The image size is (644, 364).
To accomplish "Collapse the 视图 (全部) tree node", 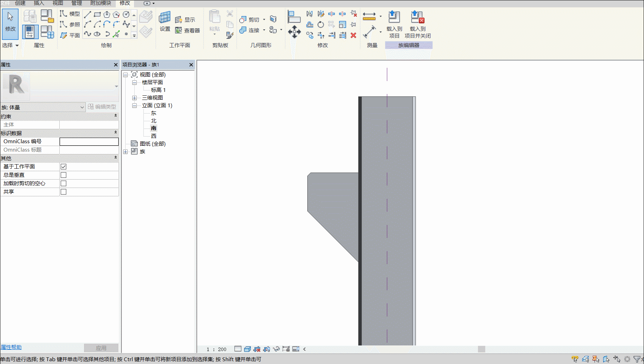I will (126, 75).
